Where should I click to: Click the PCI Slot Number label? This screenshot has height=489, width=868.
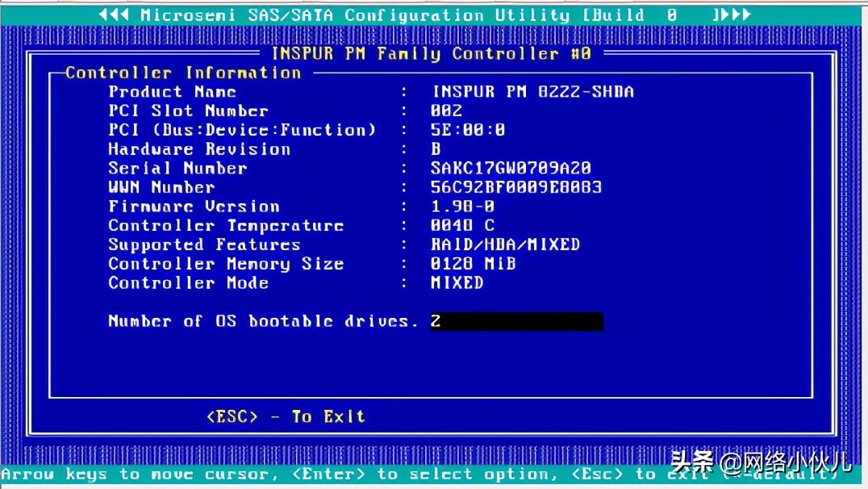pos(188,111)
